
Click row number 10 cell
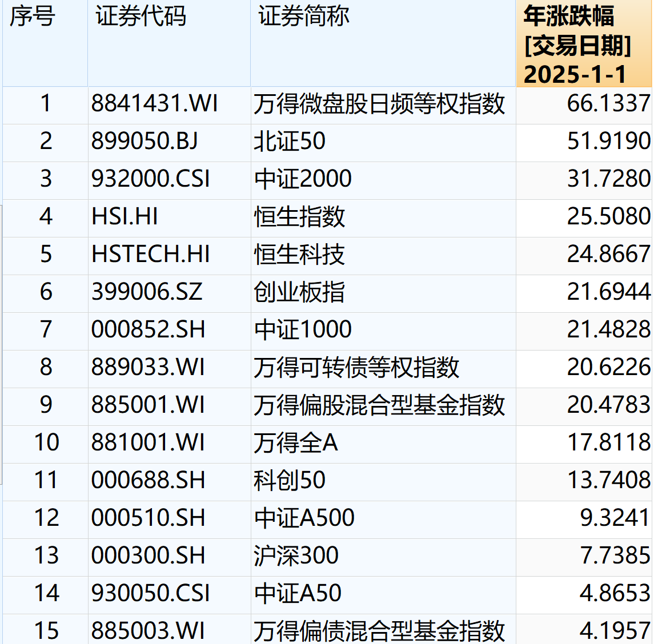(x=45, y=444)
